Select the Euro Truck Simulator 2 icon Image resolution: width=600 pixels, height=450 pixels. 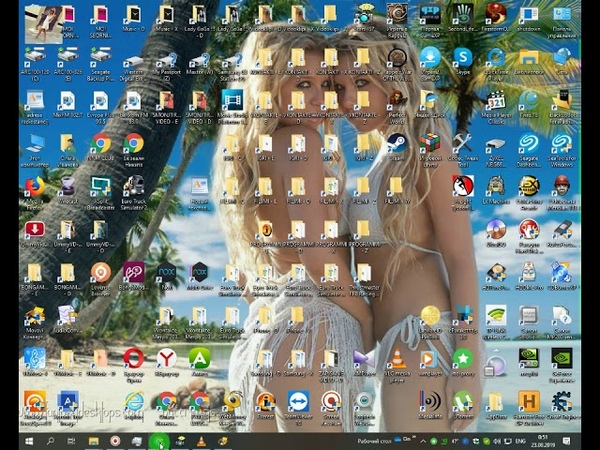[132, 186]
